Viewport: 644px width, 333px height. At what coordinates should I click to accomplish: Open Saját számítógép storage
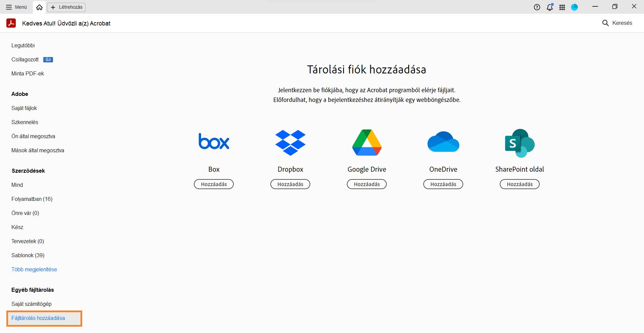(32, 304)
